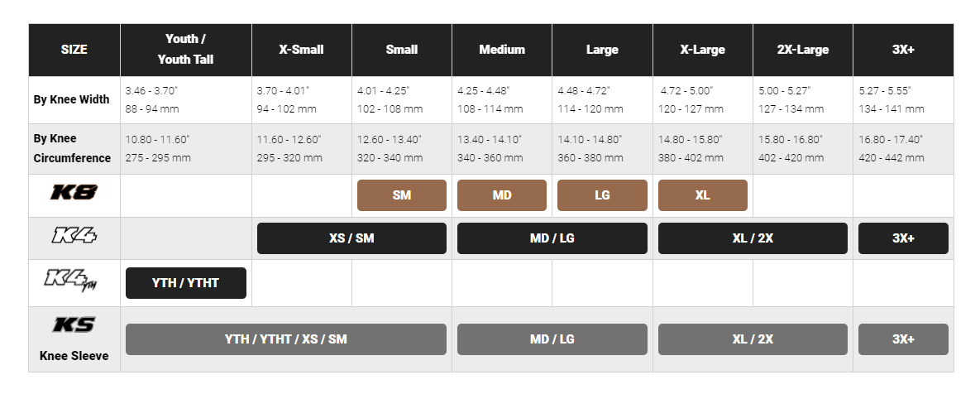Select the gray Knee Sleeve 3X+ button
The width and height of the screenshot is (980, 394).
[x=903, y=339]
